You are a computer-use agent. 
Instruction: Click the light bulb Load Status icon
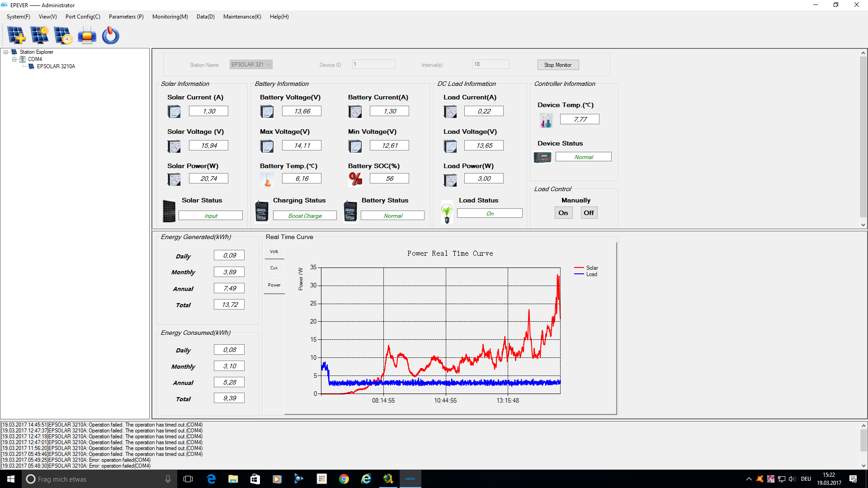[x=447, y=212]
